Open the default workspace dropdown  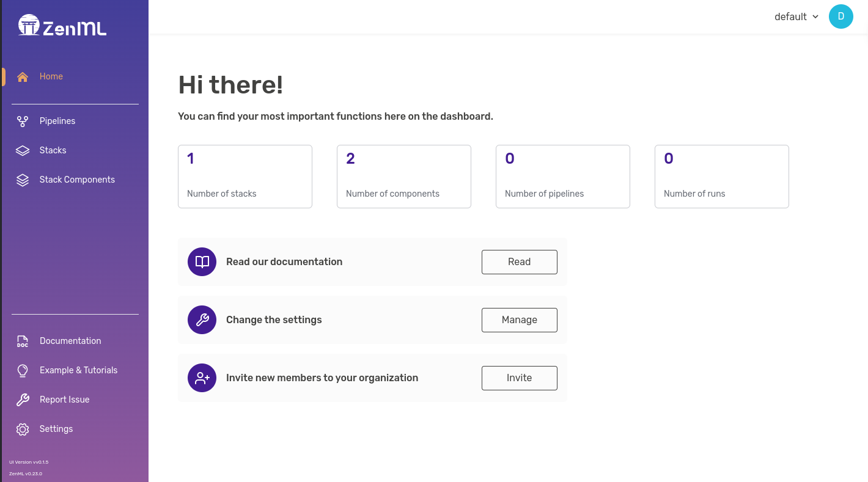pyautogui.click(x=791, y=16)
